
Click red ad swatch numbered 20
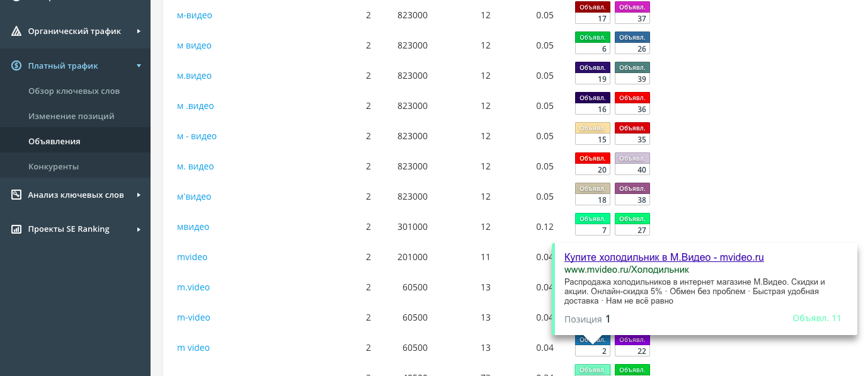coord(593,164)
